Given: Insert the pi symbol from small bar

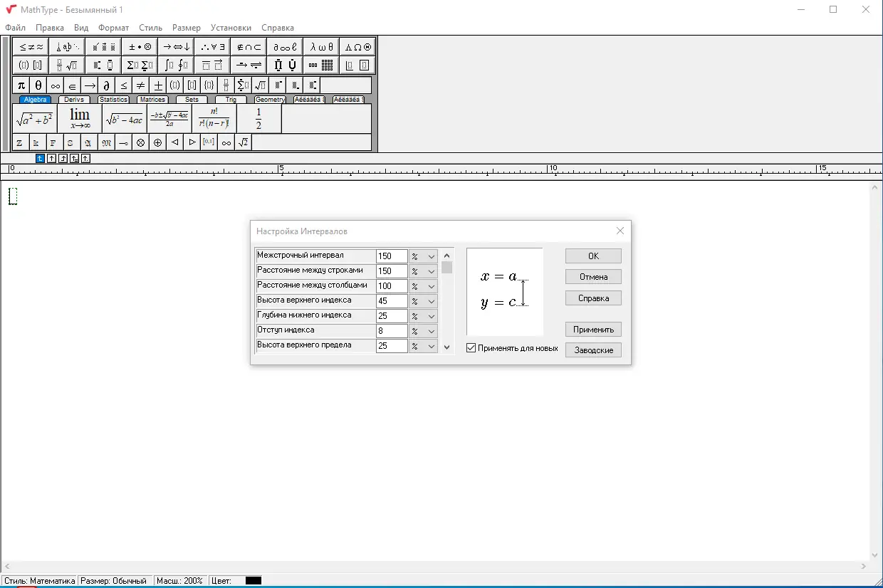Looking at the screenshot, I should (21, 85).
